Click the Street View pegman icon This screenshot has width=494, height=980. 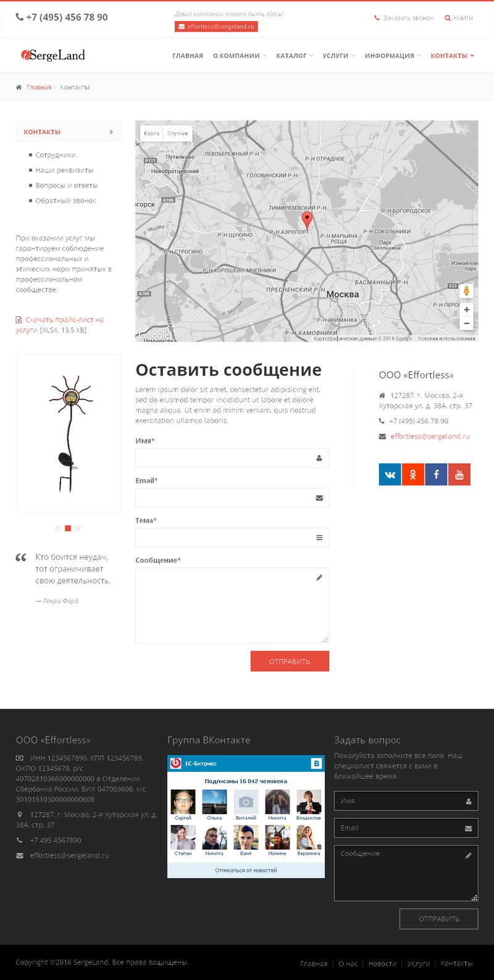pyautogui.click(x=467, y=290)
